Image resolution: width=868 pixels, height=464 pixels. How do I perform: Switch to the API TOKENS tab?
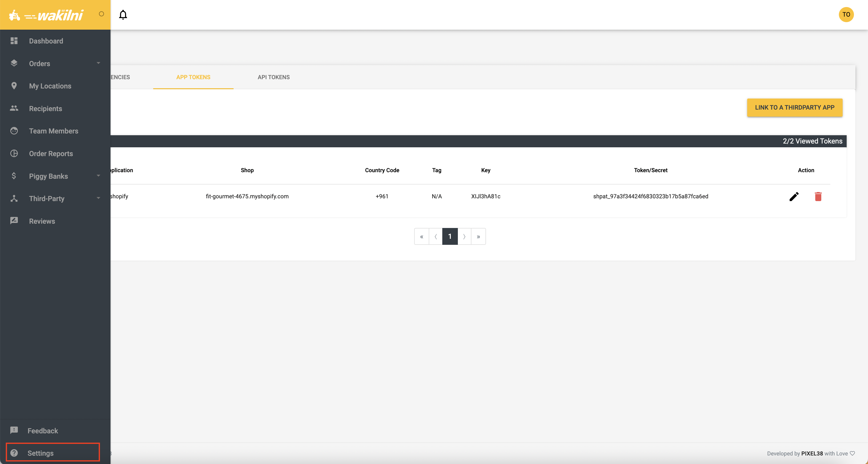tap(273, 77)
